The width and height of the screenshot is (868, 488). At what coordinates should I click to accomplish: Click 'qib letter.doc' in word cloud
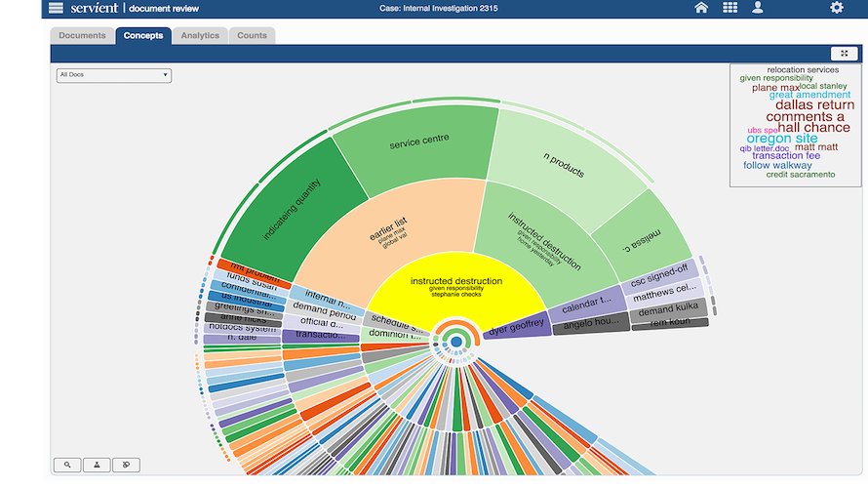[x=764, y=148]
